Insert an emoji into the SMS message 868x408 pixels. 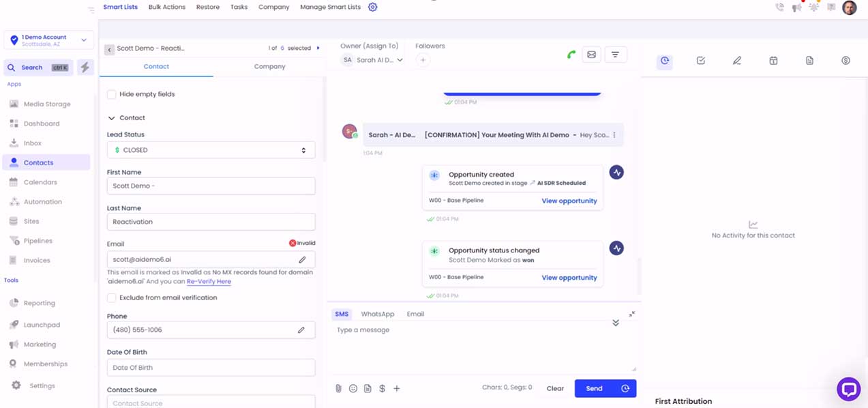(353, 388)
